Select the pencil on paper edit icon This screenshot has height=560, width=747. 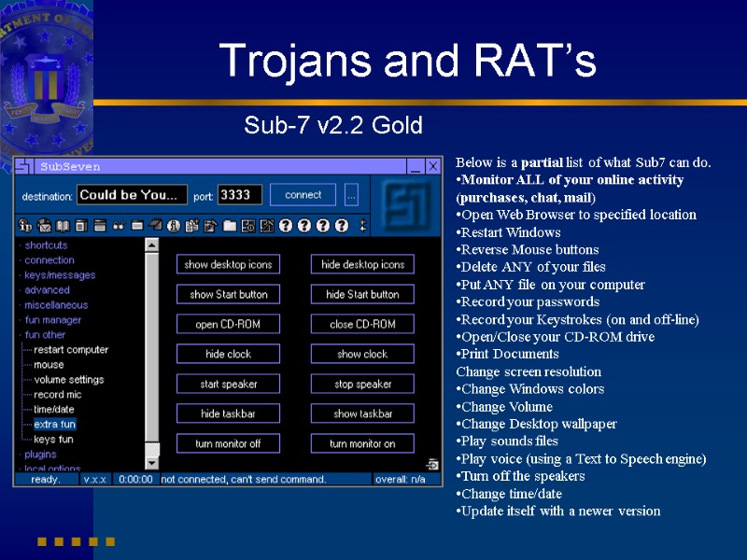point(211,225)
